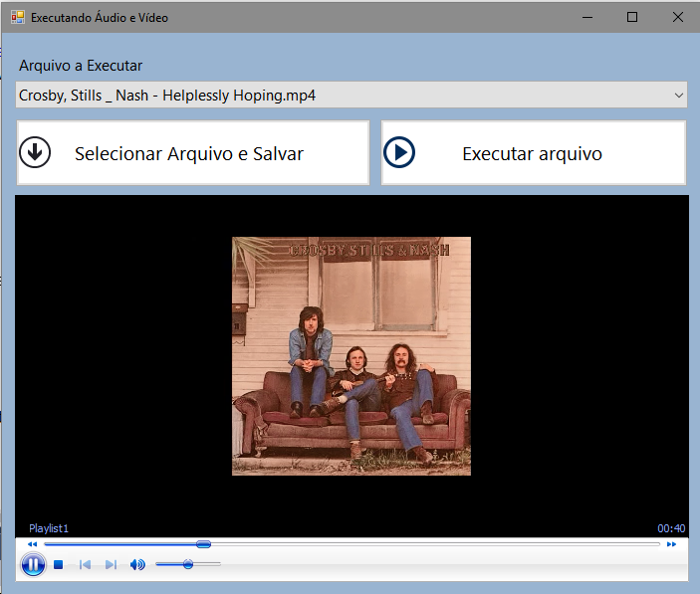
Task: Rewind using the double-arrow icon left of seek bar
Action: [x=32, y=544]
